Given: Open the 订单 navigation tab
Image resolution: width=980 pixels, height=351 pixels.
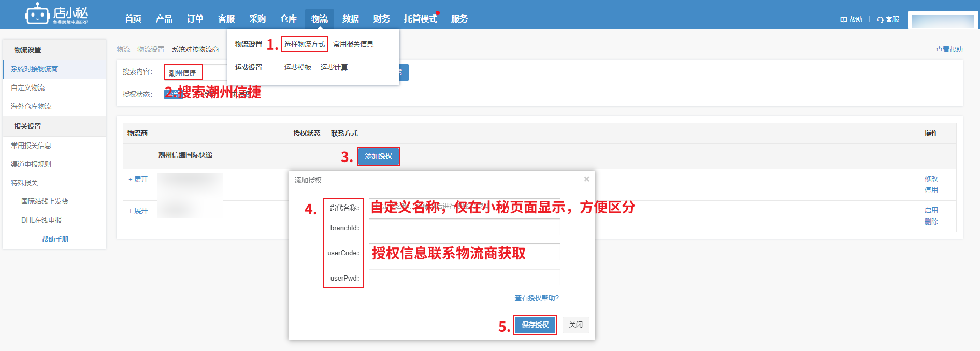Looking at the screenshot, I should pos(195,19).
